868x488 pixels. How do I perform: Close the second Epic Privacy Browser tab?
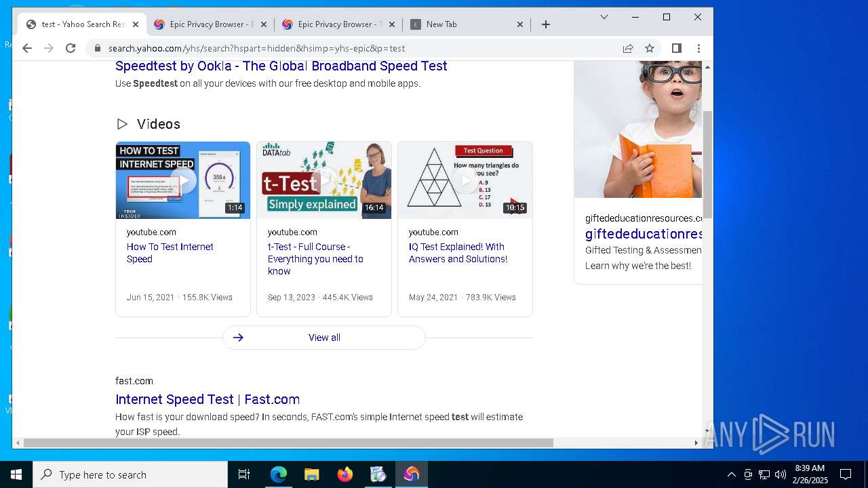click(392, 24)
